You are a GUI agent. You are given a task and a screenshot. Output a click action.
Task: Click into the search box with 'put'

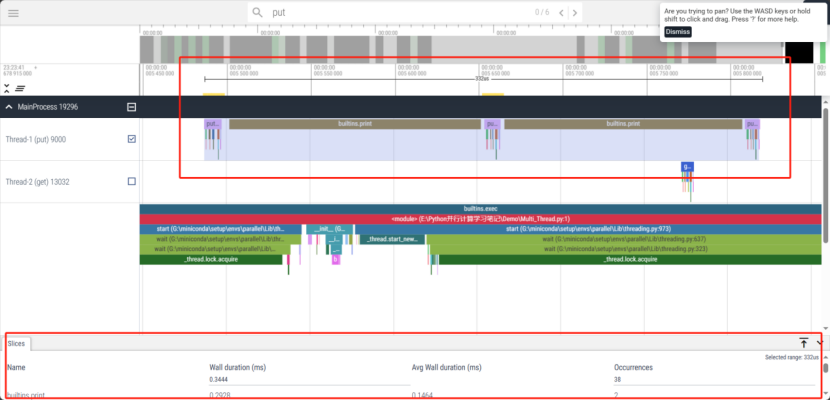point(400,12)
